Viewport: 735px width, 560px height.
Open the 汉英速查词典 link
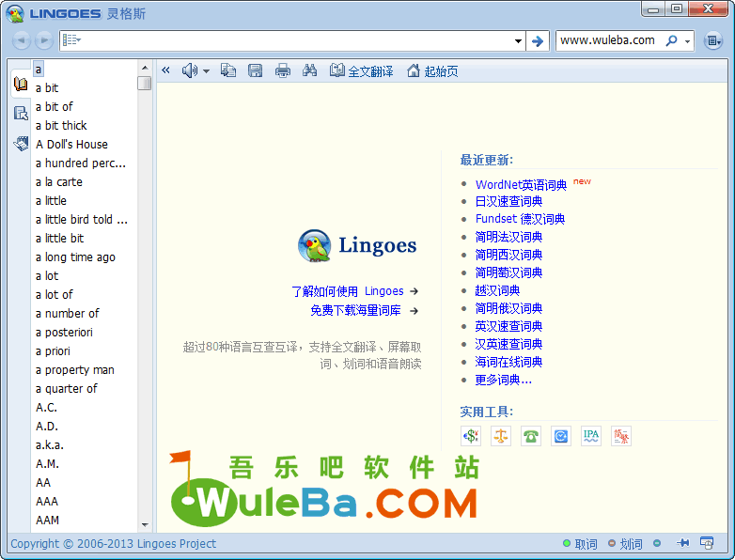(508, 344)
